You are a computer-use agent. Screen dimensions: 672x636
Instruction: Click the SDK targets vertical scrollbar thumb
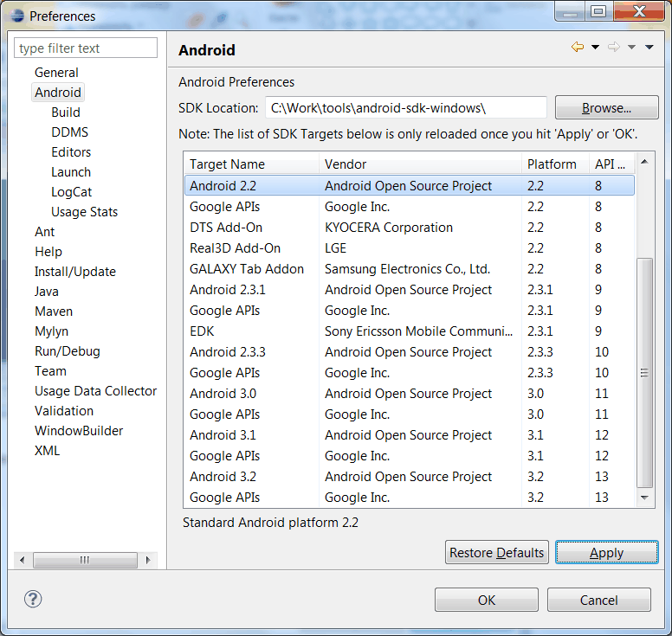point(644,373)
